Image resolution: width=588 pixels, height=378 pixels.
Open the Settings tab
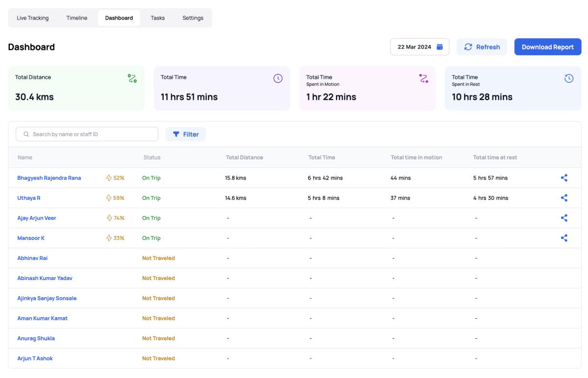193,18
